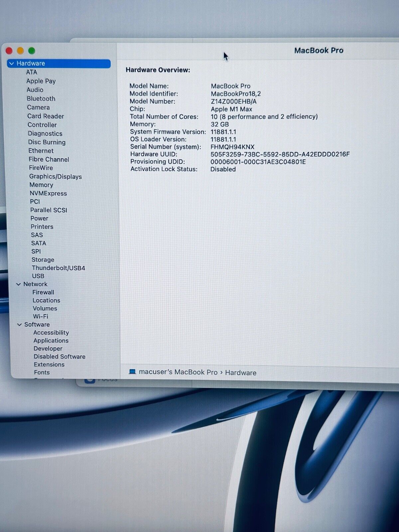Select Ethernet in the sidebar
Image resolution: width=399 pixels, height=532 pixels.
(x=41, y=151)
